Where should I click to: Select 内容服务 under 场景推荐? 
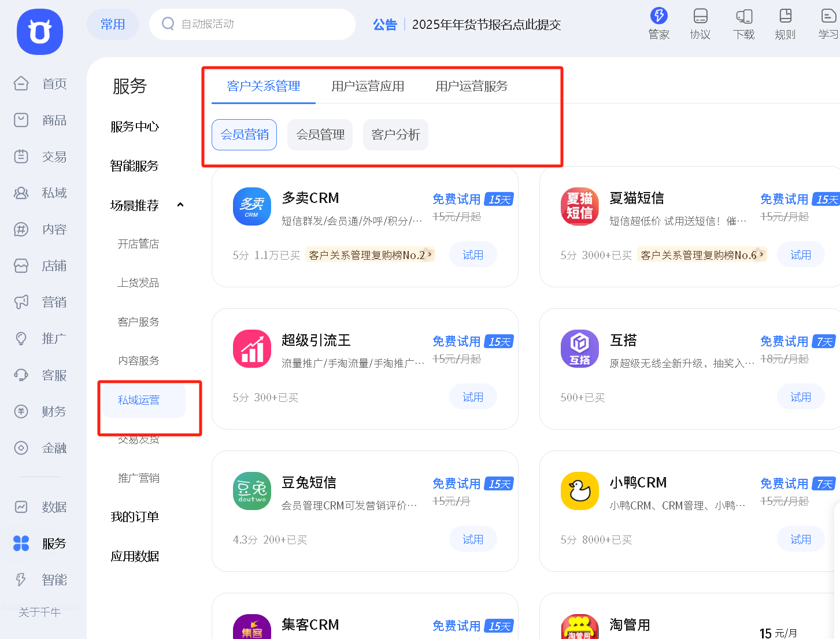tap(139, 361)
